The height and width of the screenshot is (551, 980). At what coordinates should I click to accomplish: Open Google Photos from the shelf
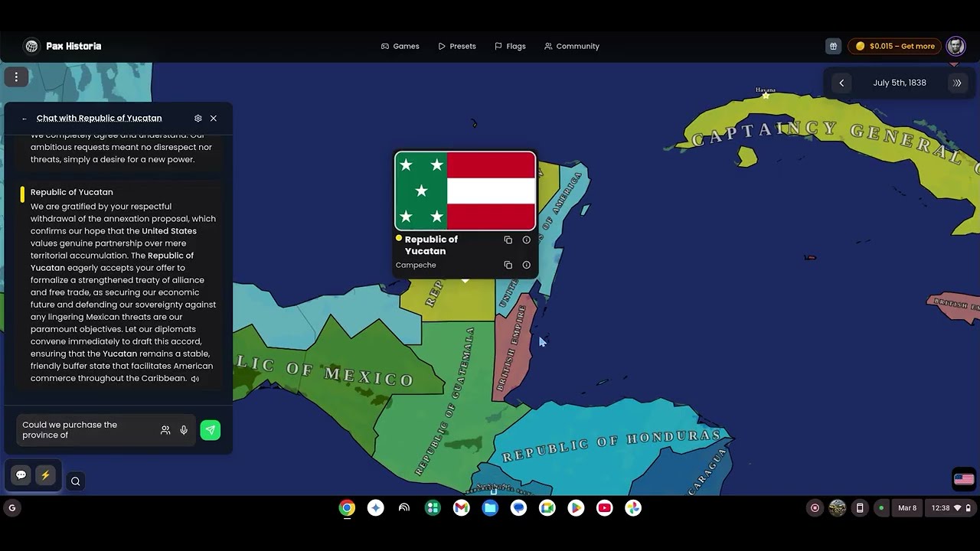point(633,507)
